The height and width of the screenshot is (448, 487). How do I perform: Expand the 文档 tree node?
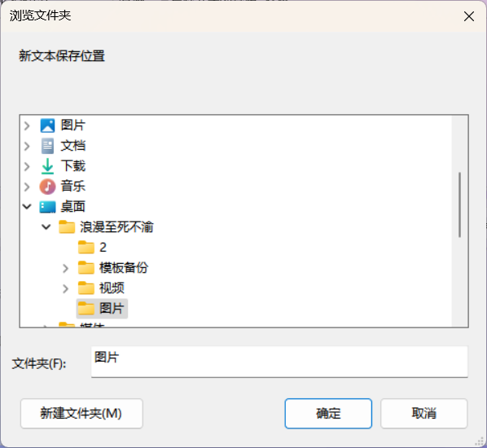27,146
